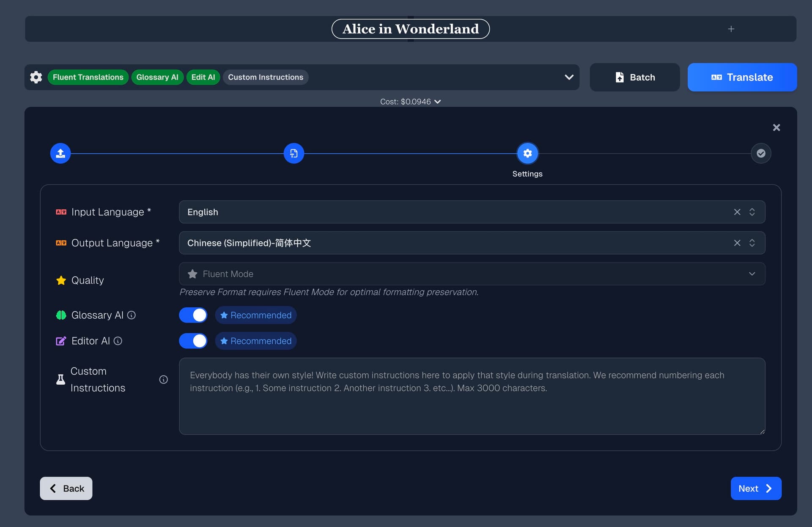Screen dimensions: 812x527
Task: Click the Custom Instructions info icon
Action: 163,379
